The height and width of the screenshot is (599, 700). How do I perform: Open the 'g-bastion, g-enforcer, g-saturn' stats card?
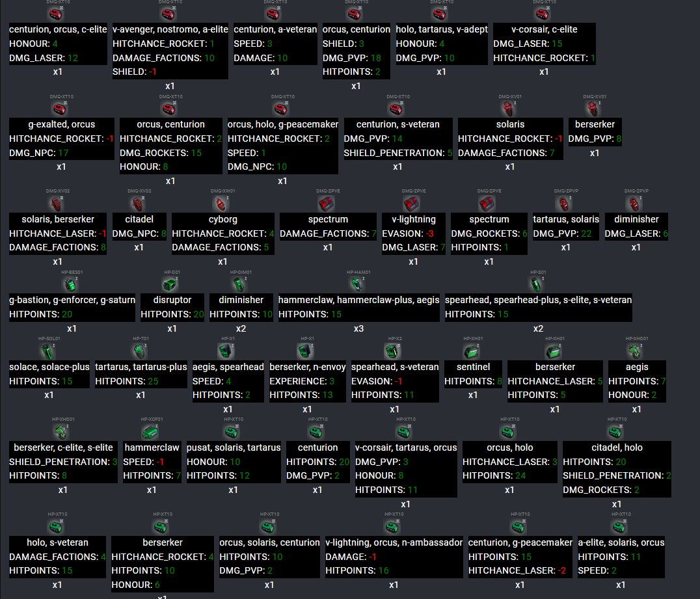[x=72, y=307]
